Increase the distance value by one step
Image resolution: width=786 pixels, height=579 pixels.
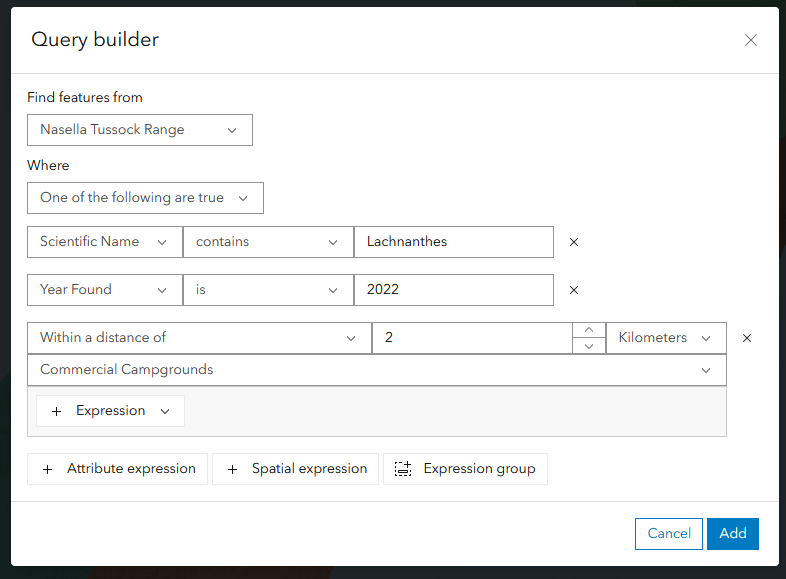pos(589,330)
